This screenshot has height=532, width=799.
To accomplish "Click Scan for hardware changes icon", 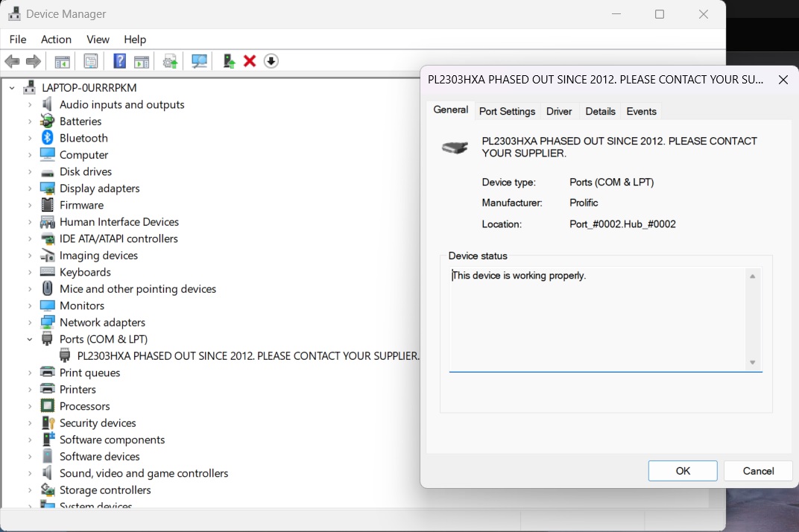I will click(199, 62).
